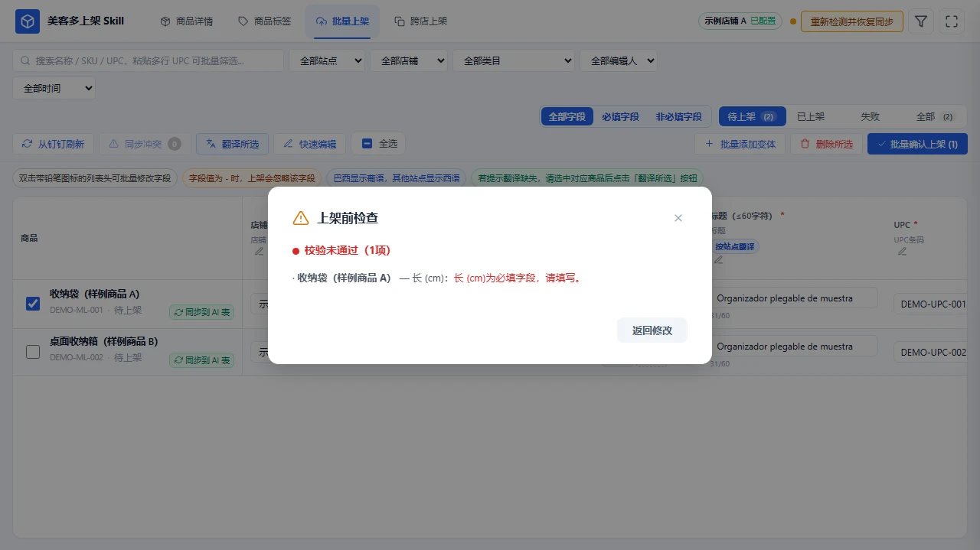Click the 双击带铅笔图标的列表头 hint chip

95,178
